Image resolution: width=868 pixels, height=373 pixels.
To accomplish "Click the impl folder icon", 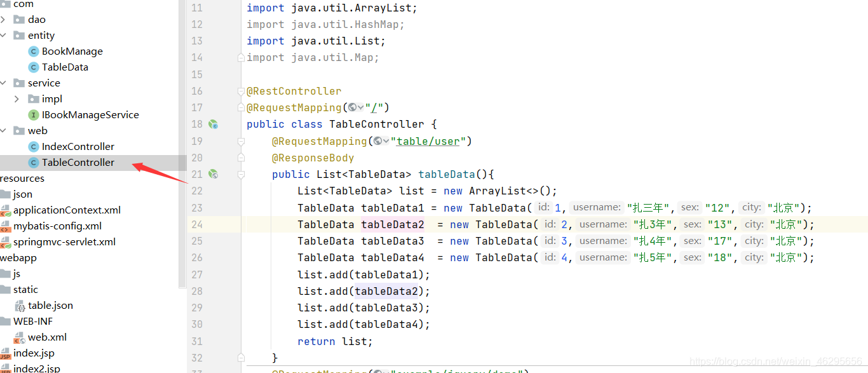I will (33, 99).
